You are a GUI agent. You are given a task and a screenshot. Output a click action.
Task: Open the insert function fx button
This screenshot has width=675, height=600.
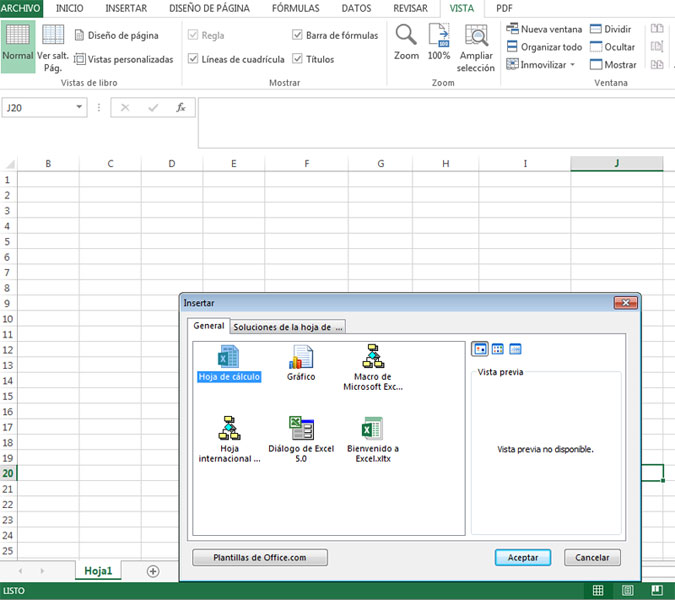point(181,108)
